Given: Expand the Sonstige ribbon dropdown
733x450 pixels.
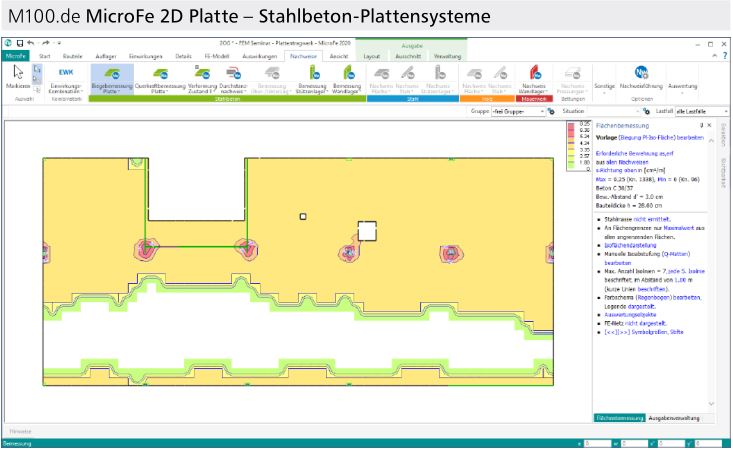Looking at the screenshot, I should tap(604, 87).
